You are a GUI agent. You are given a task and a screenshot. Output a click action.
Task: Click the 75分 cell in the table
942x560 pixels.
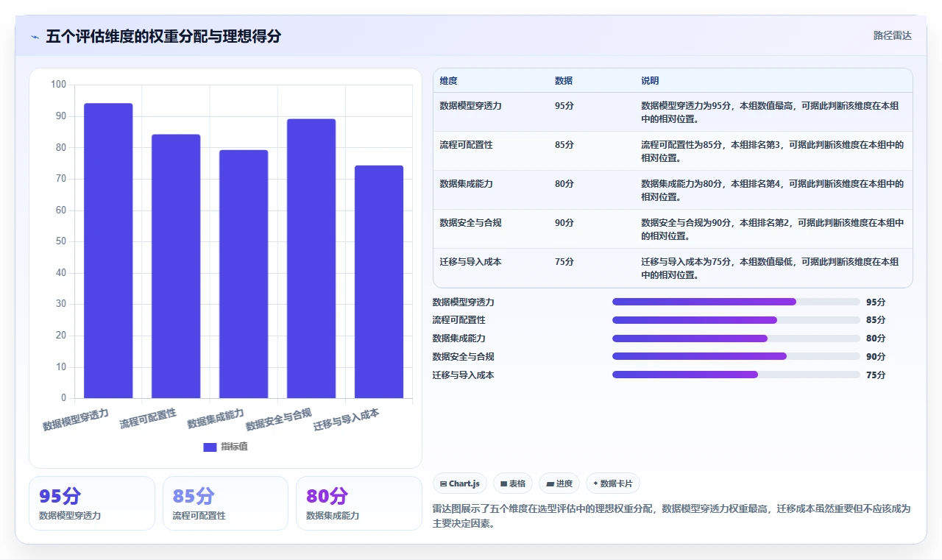tap(564, 262)
